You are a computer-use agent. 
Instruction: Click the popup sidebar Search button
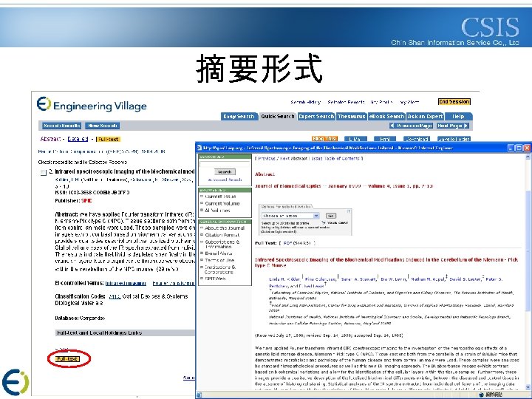tap(225, 172)
